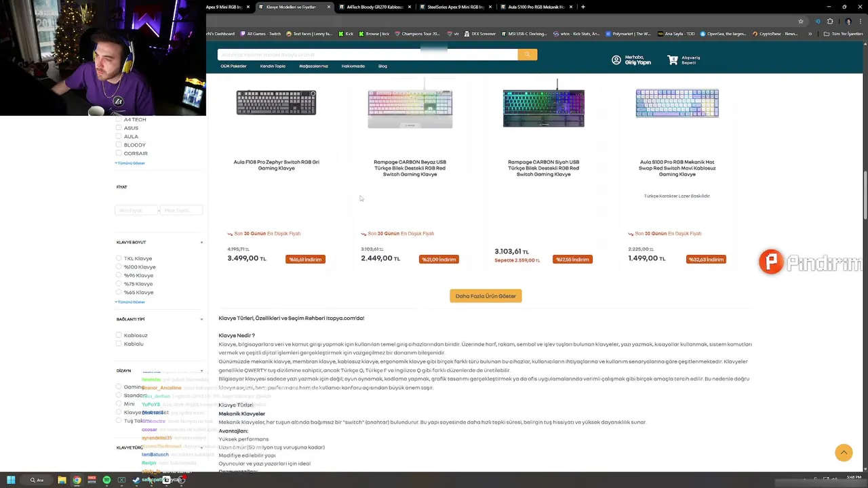Open the Kendin Topla menu
This screenshot has width=868, height=488.
(273, 66)
